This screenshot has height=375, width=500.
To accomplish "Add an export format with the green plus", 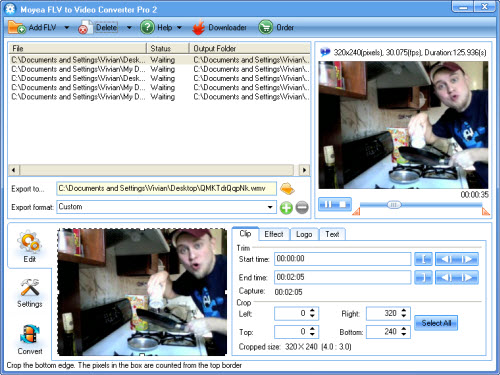I will tap(286, 208).
